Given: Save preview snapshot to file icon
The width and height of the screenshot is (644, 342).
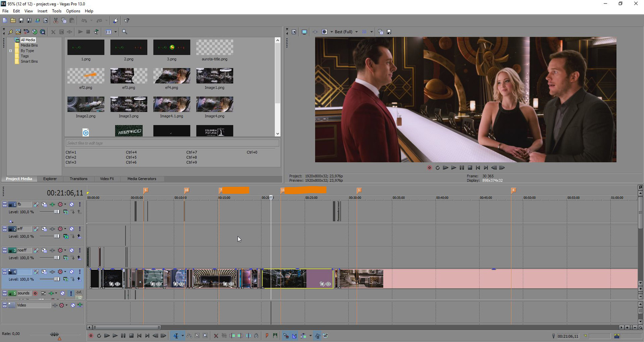Looking at the screenshot, I should pos(389,32).
